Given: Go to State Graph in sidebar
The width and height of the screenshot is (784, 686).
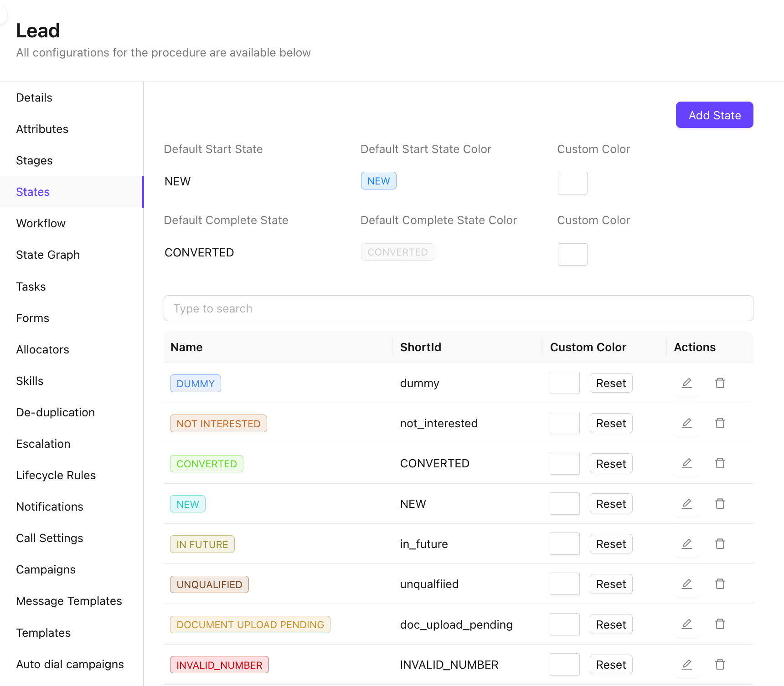Looking at the screenshot, I should [48, 255].
